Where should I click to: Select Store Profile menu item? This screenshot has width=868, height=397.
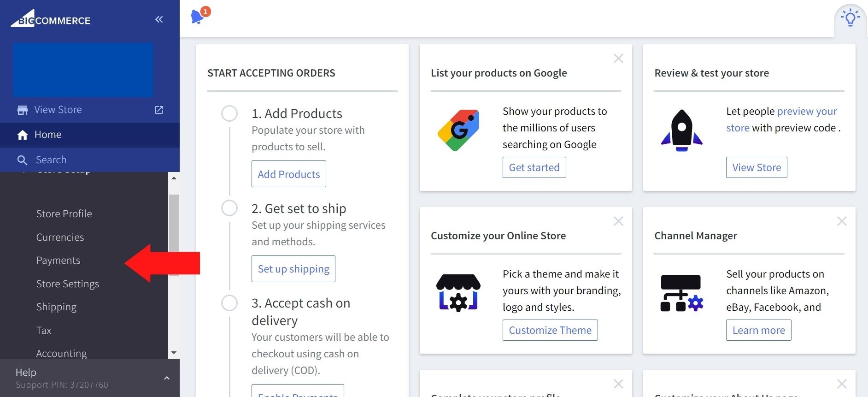click(x=64, y=214)
